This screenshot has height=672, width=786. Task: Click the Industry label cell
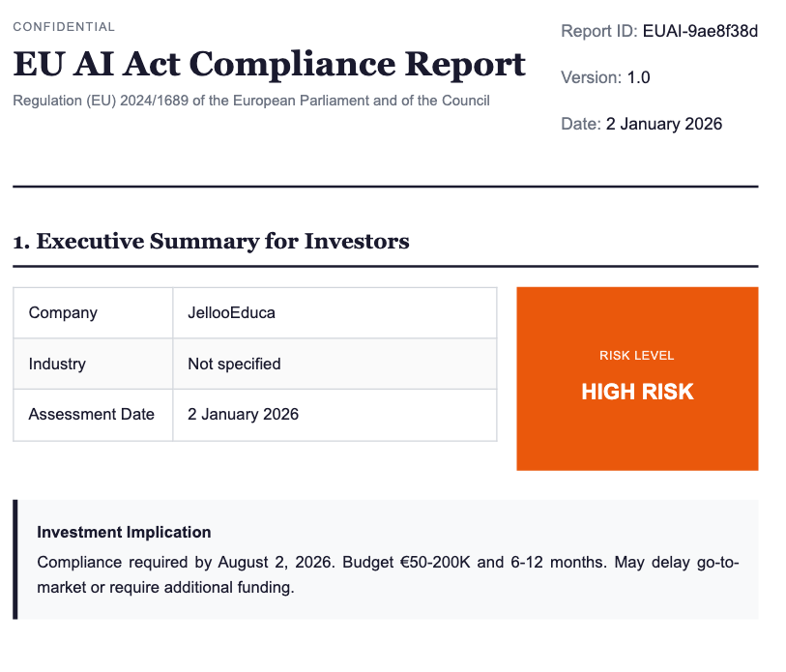(57, 364)
